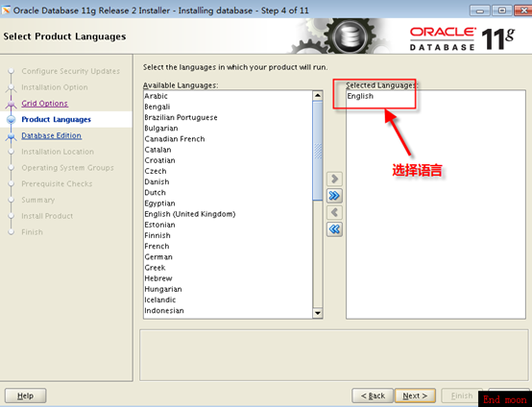Click the Summary step
Image resolution: width=532 pixels, height=407 pixels.
point(38,200)
